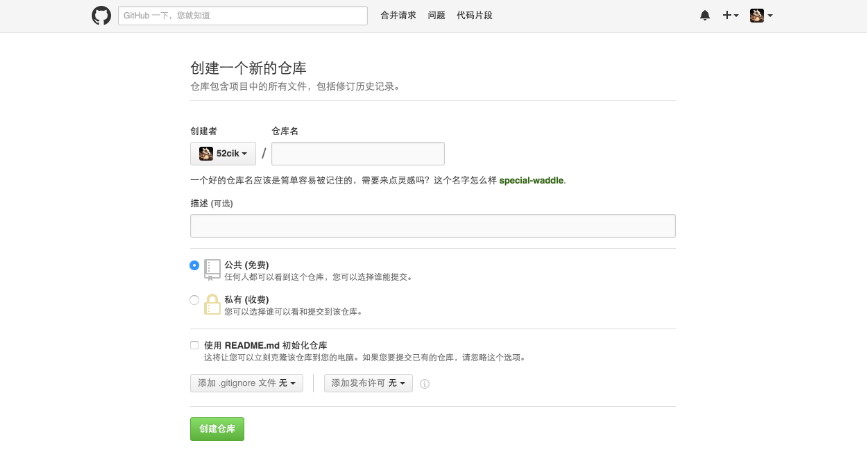The width and height of the screenshot is (867, 453).
Task: Click the 仓库名 input field
Action: (x=357, y=154)
